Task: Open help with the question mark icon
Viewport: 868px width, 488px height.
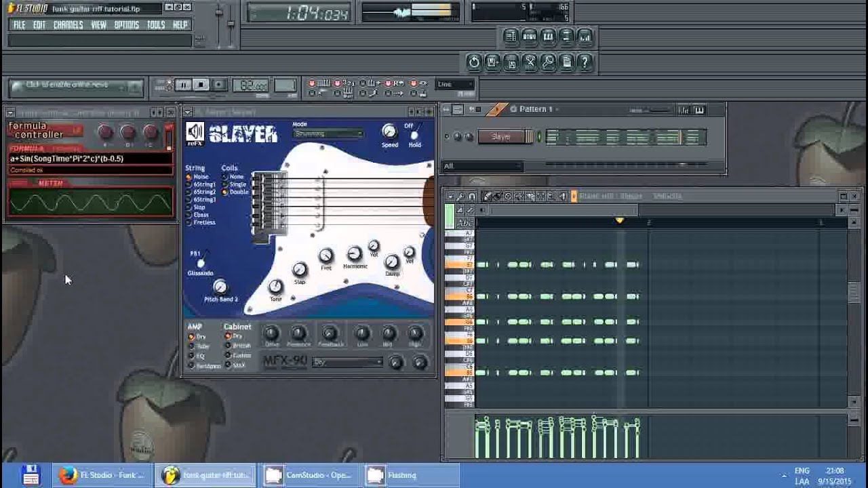Action: click(x=585, y=62)
